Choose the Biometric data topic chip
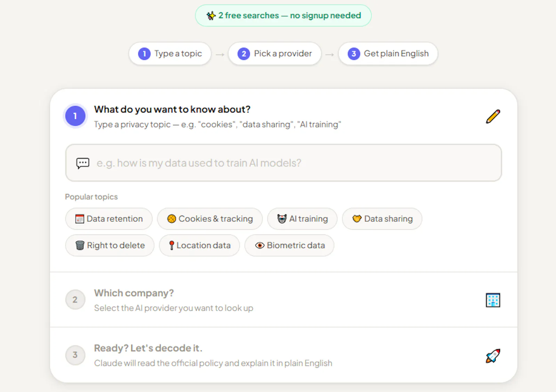The image size is (556, 392). (289, 245)
